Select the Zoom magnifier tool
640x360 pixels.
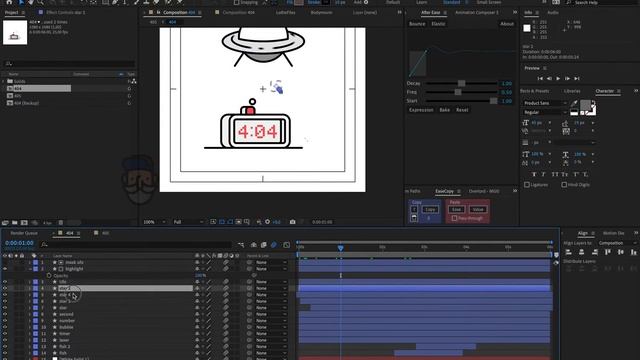[x=40, y=2]
